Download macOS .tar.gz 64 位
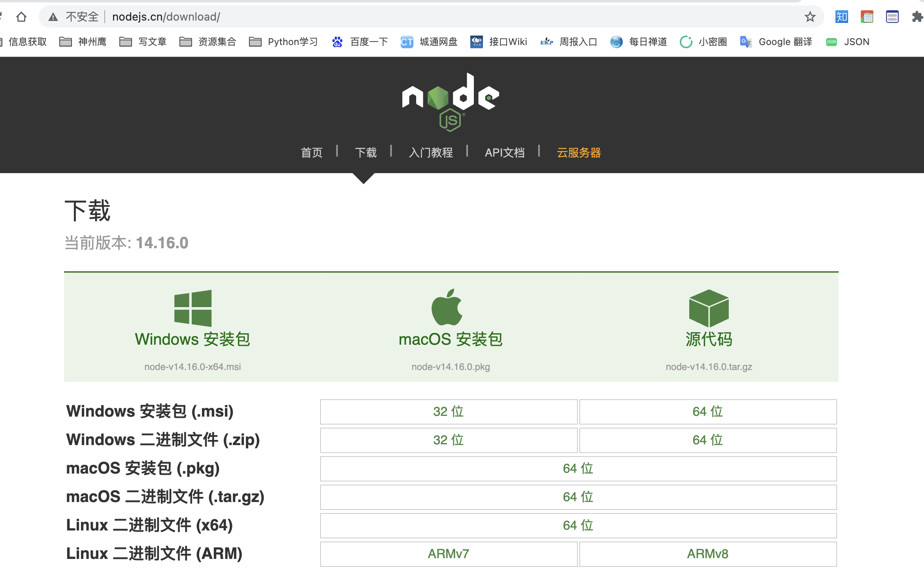The height and width of the screenshot is (570, 924). pos(578,497)
